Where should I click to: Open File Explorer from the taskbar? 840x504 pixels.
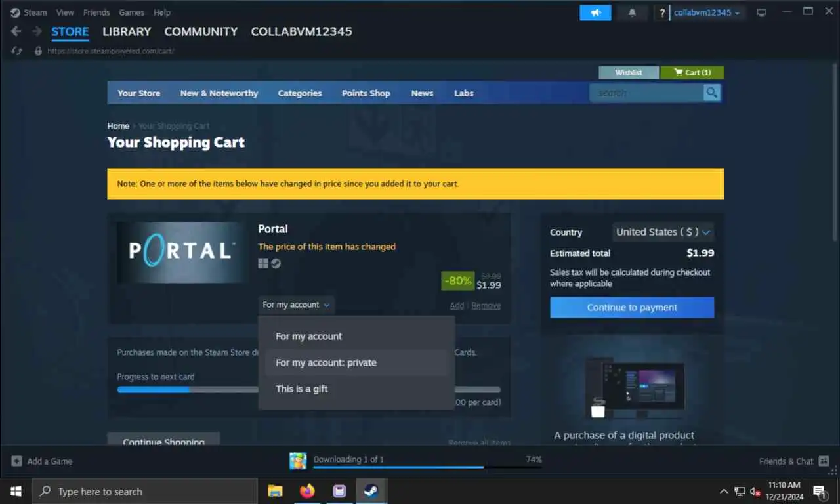pos(275,491)
